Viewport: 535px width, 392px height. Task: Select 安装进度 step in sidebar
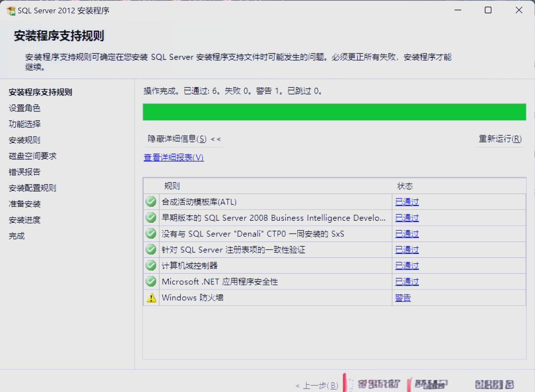tap(25, 220)
